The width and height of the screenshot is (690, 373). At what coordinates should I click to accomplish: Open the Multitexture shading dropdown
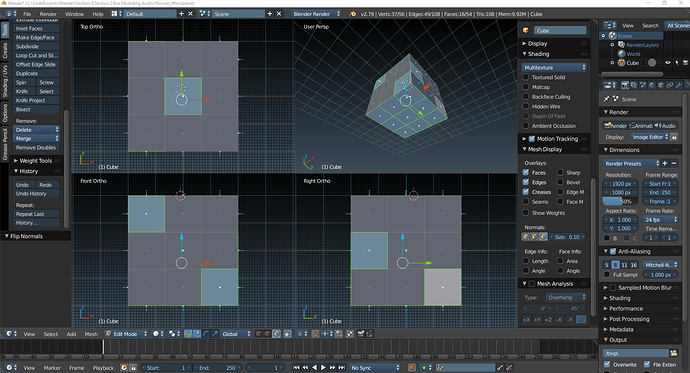point(554,67)
